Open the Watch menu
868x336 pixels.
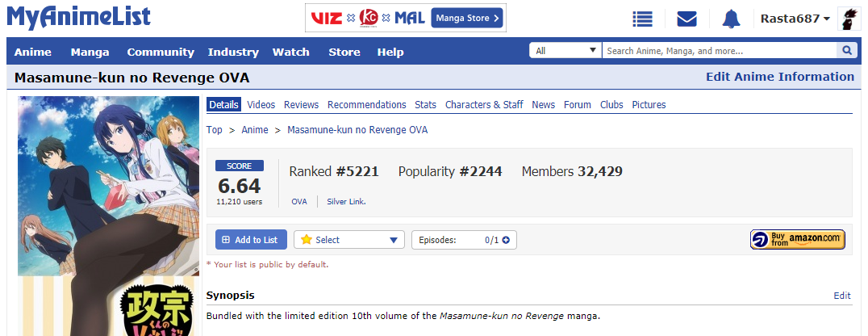pos(290,52)
